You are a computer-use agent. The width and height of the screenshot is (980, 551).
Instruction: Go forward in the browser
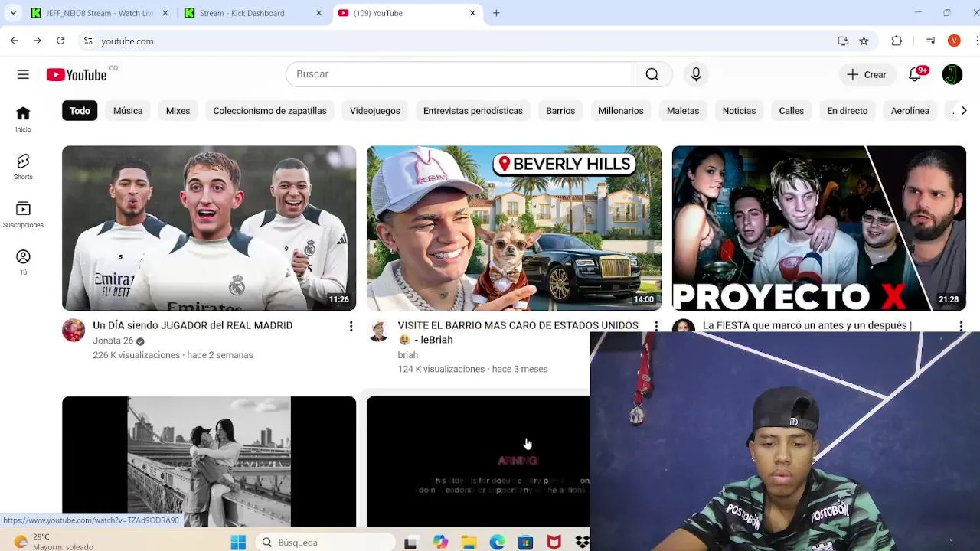point(37,41)
